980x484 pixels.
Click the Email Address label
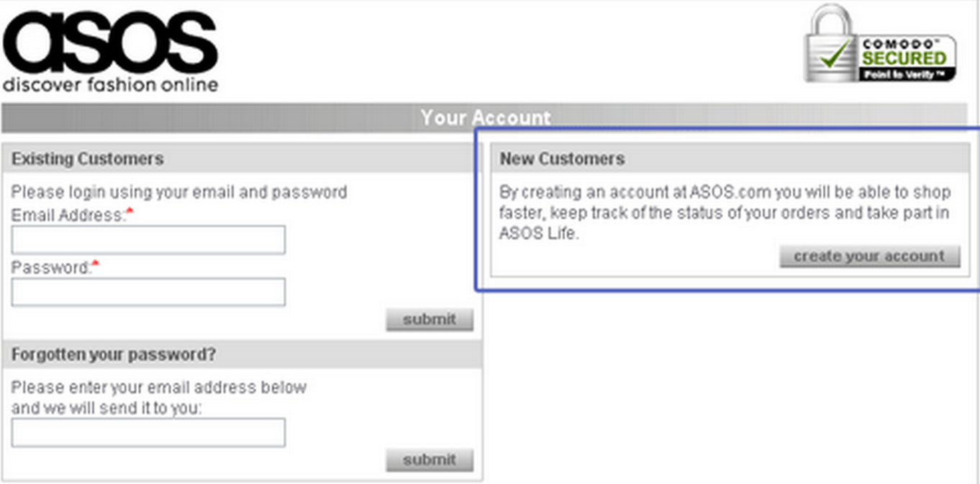click(68, 215)
